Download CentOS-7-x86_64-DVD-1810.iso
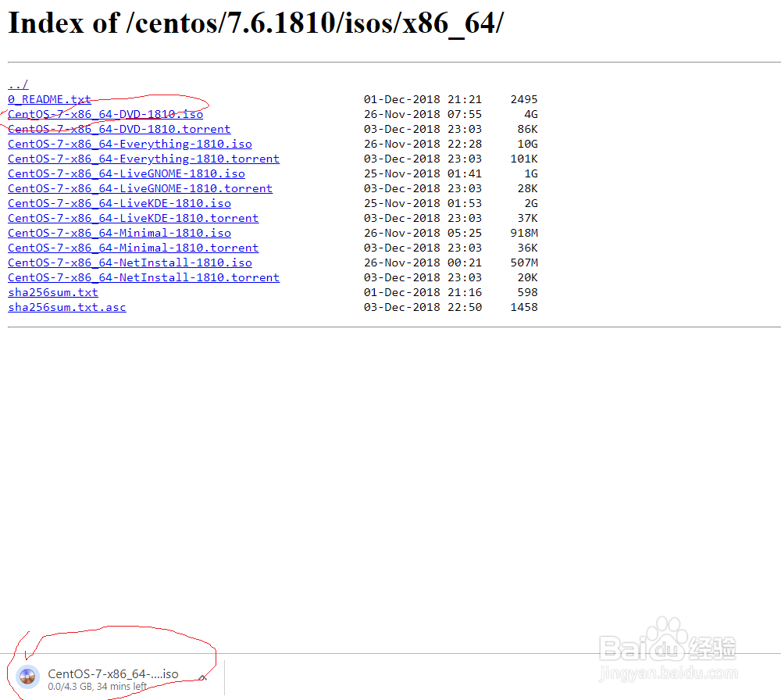This screenshot has width=781, height=700. tap(105, 114)
